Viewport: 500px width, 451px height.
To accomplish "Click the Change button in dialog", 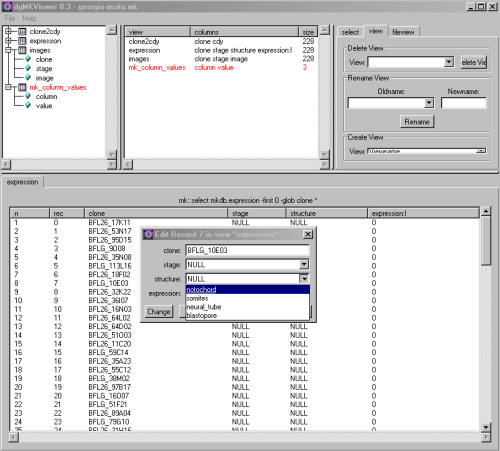I will click(x=159, y=312).
